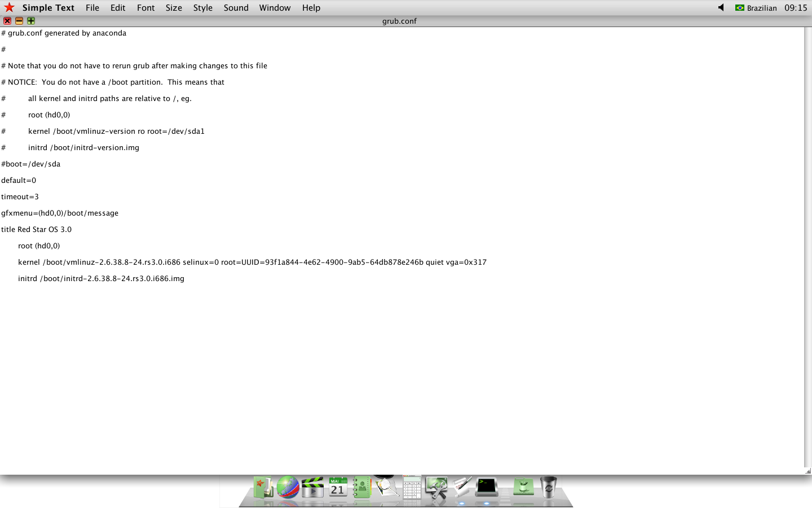Click the '# initrd /boot/initrd-version.img' comment
Screen dimensions: 812x508
pyautogui.click(x=70, y=147)
